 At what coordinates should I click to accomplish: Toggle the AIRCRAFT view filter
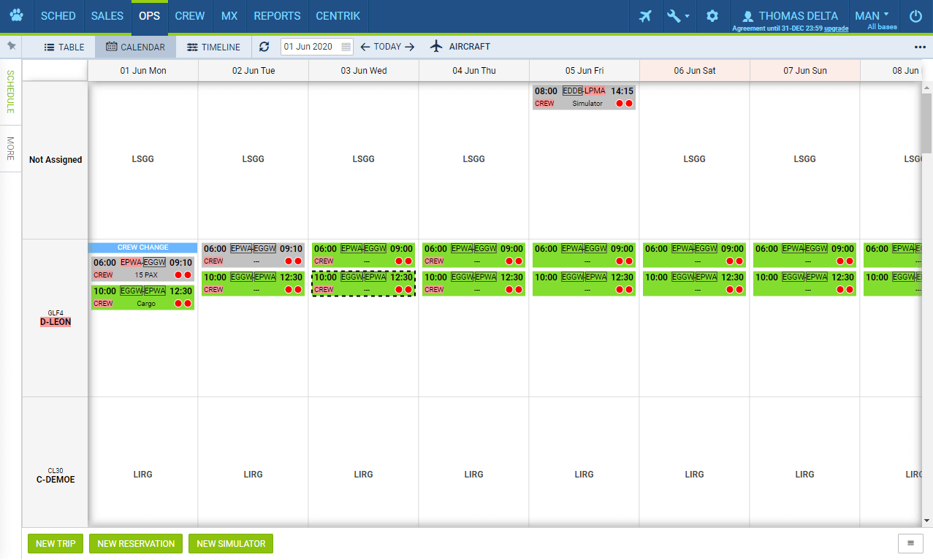[460, 47]
